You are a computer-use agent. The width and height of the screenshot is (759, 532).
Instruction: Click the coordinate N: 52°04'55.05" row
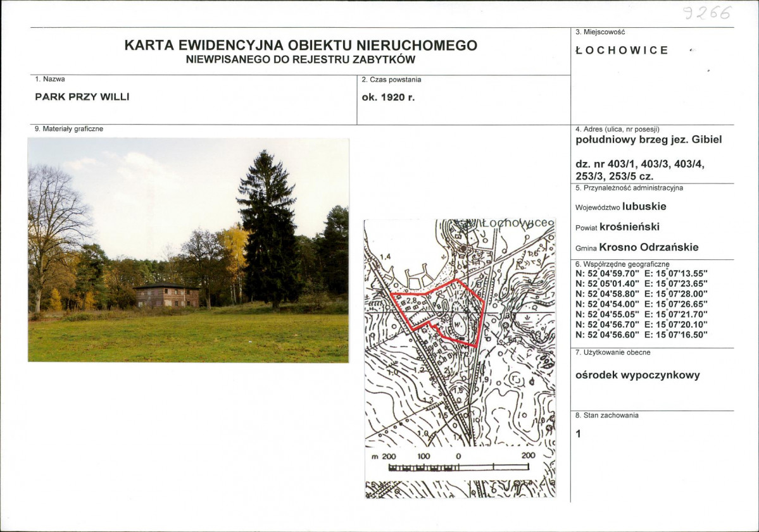[641, 314]
